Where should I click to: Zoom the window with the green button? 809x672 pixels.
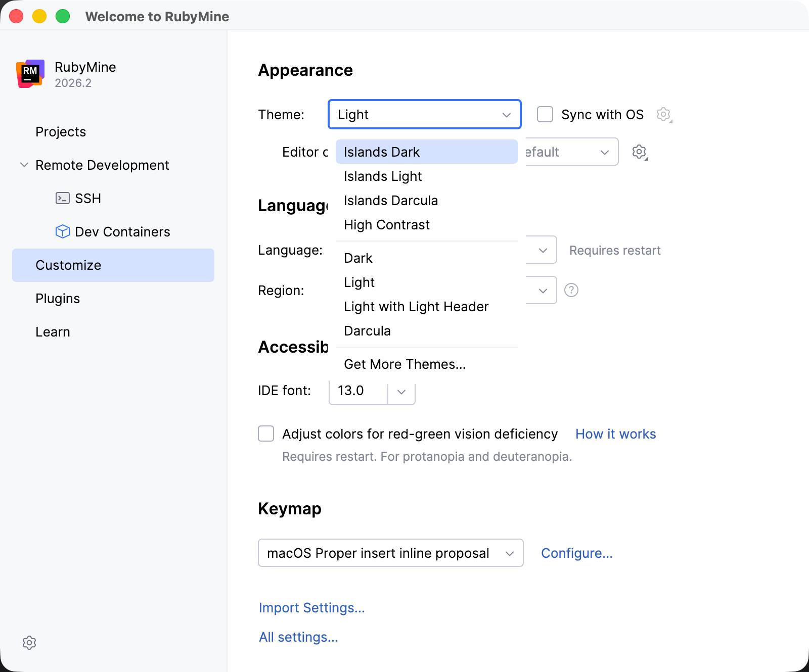[63, 16]
